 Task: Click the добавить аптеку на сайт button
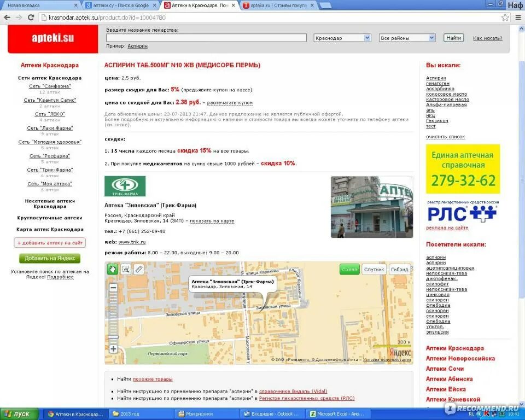pos(50,242)
